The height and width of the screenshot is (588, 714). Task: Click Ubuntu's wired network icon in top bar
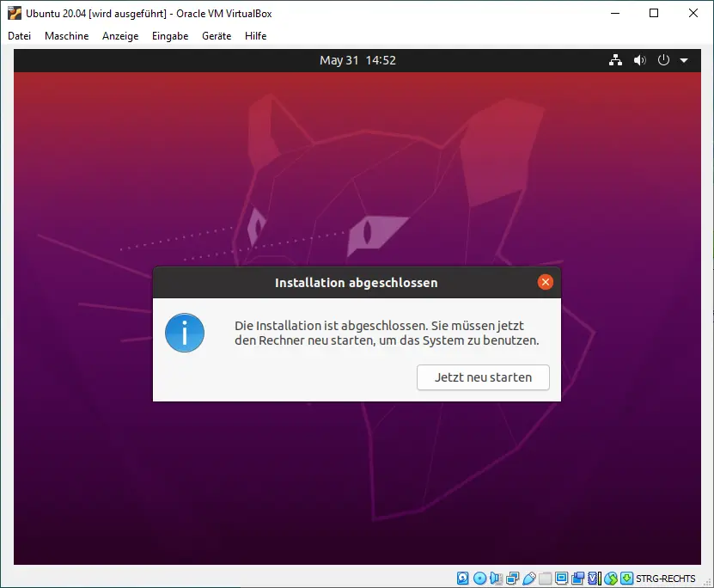click(615, 60)
